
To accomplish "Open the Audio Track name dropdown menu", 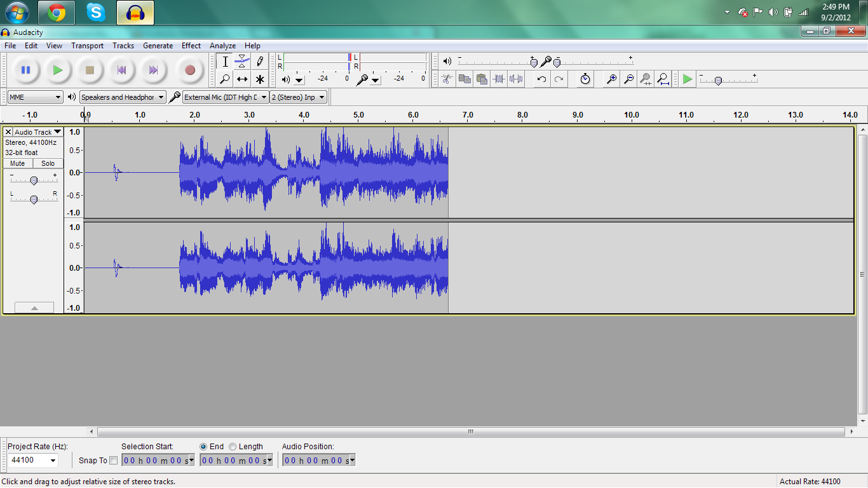I will tap(38, 132).
